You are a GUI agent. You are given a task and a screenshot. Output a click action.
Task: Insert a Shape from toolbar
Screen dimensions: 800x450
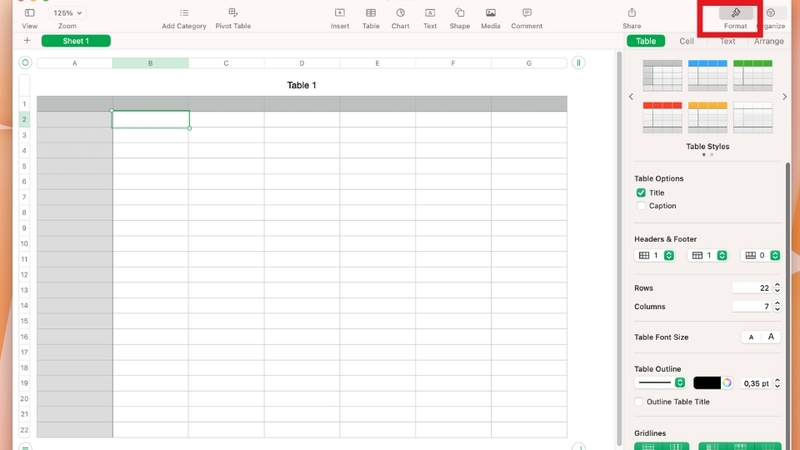click(460, 18)
